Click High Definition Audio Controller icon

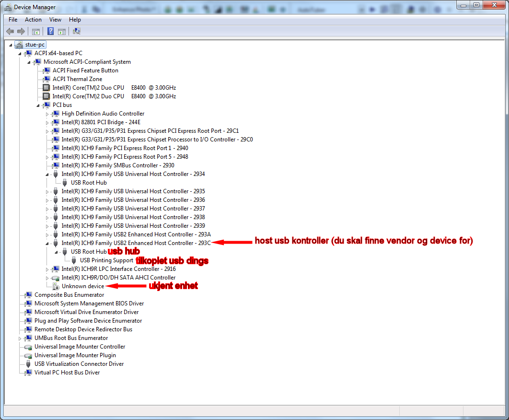(56, 114)
